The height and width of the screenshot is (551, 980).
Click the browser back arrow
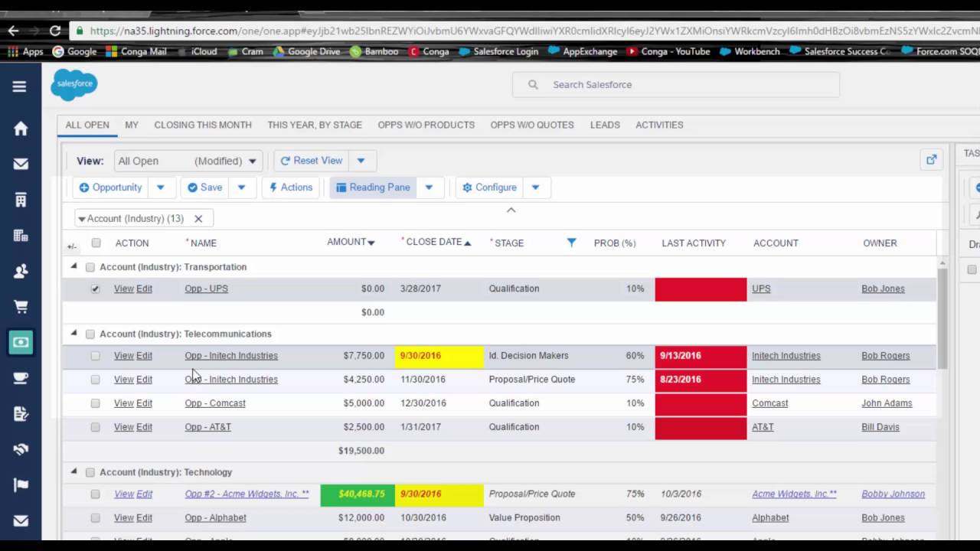click(x=13, y=31)
